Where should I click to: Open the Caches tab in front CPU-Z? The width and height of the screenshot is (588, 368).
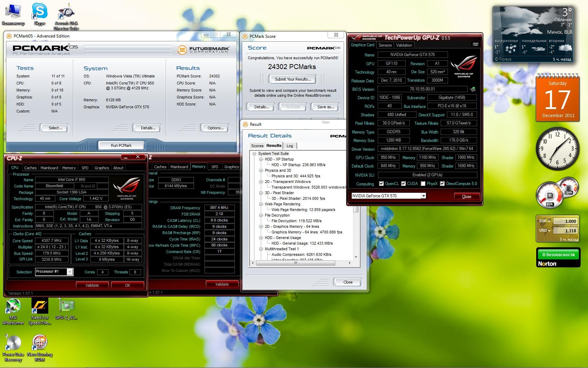click(x=30, y=168)
